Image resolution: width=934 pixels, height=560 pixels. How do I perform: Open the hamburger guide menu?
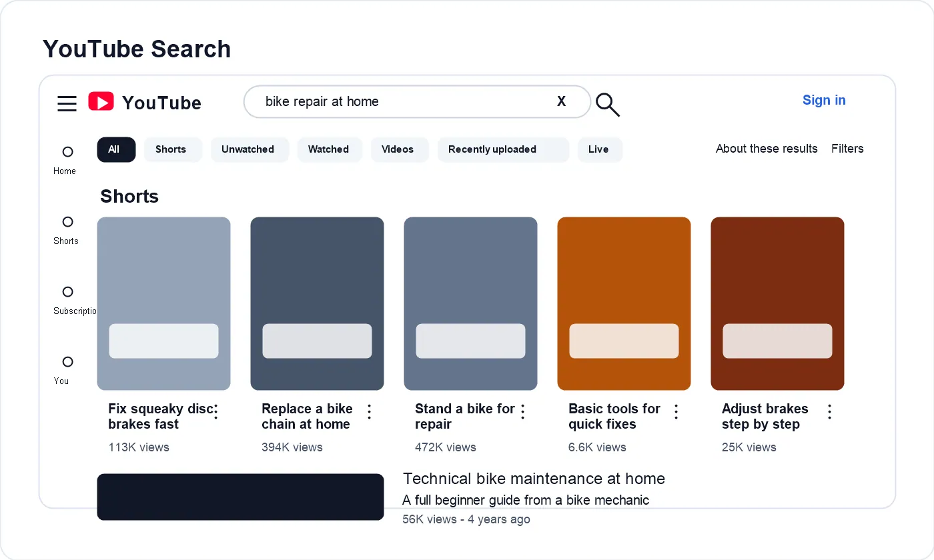click(x=67, y=103)
